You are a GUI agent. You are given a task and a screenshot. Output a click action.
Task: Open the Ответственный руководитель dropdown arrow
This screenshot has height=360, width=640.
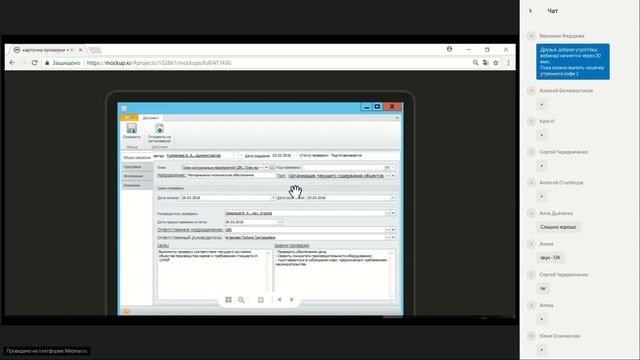tap(393, 238)
